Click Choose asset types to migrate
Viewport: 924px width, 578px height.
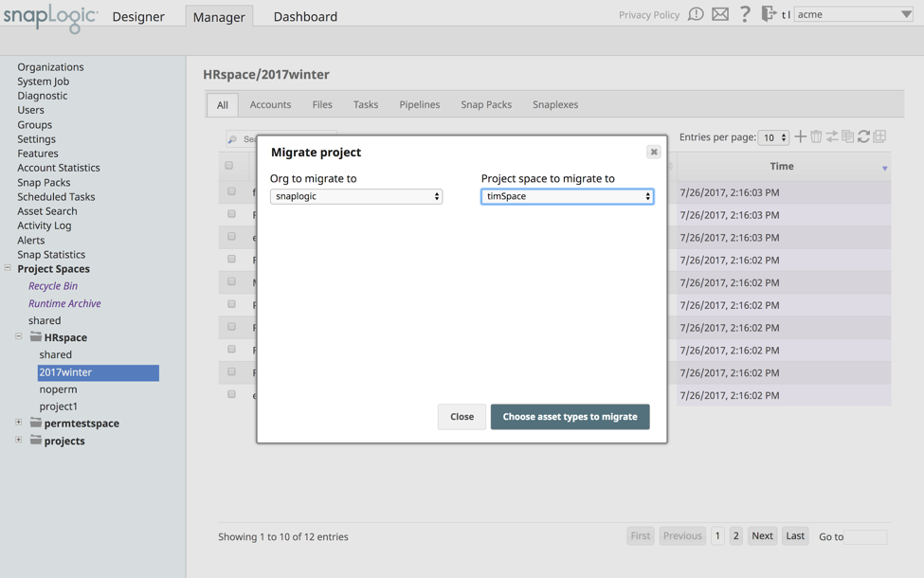[x=570, y=417]
